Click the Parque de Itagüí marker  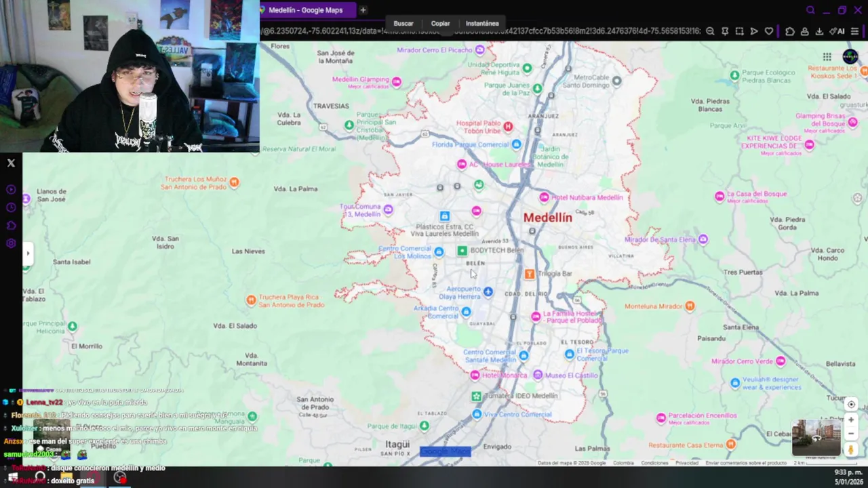(425, 426)
